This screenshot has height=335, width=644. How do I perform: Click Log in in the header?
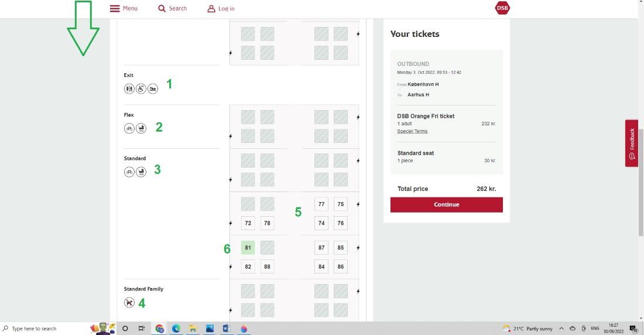coord(221,8)
